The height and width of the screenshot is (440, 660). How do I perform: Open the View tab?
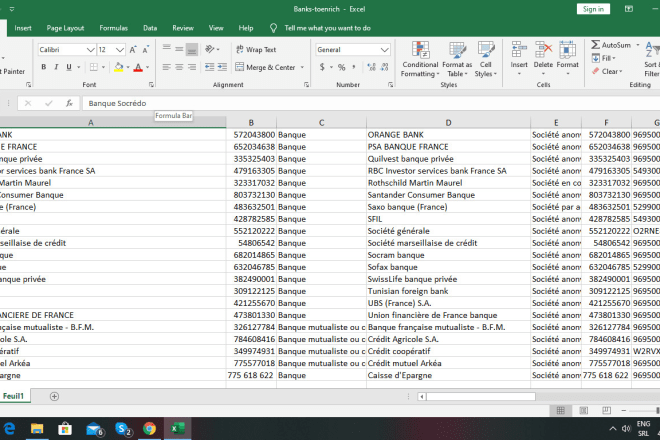(x=216, y=28)
